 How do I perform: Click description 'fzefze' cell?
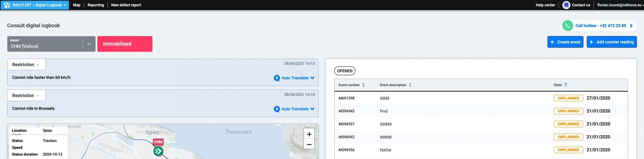385,150
